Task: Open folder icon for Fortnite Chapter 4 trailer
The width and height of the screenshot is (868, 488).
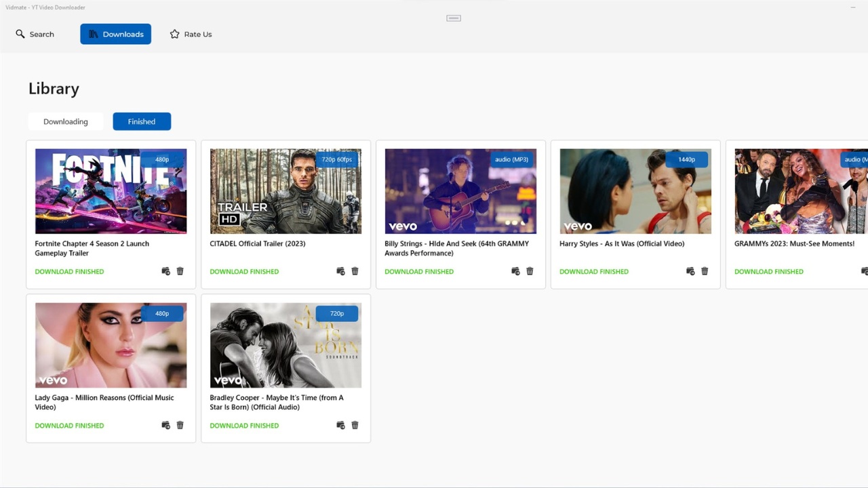Action: [165, 271]
